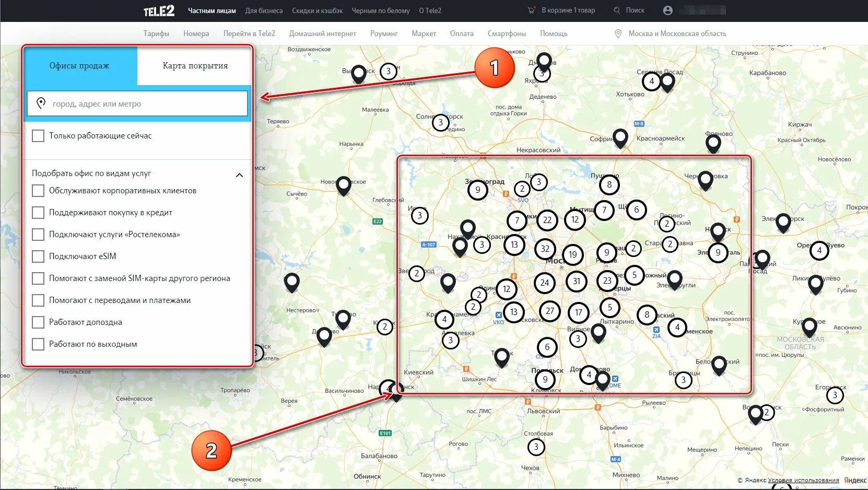
Task: Open the shopping cart icon
Action: pyautogui.click(x=532, y=10)
